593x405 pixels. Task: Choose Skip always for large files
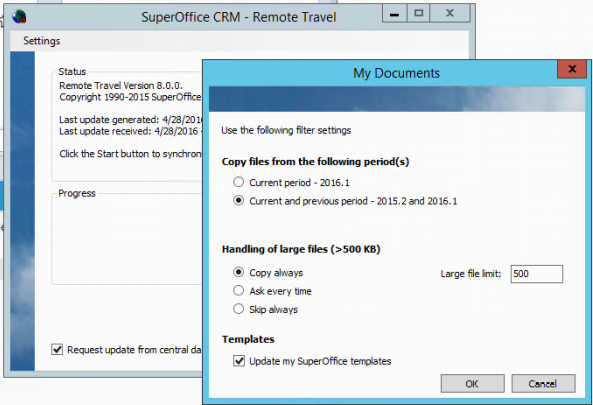[238, 309]
